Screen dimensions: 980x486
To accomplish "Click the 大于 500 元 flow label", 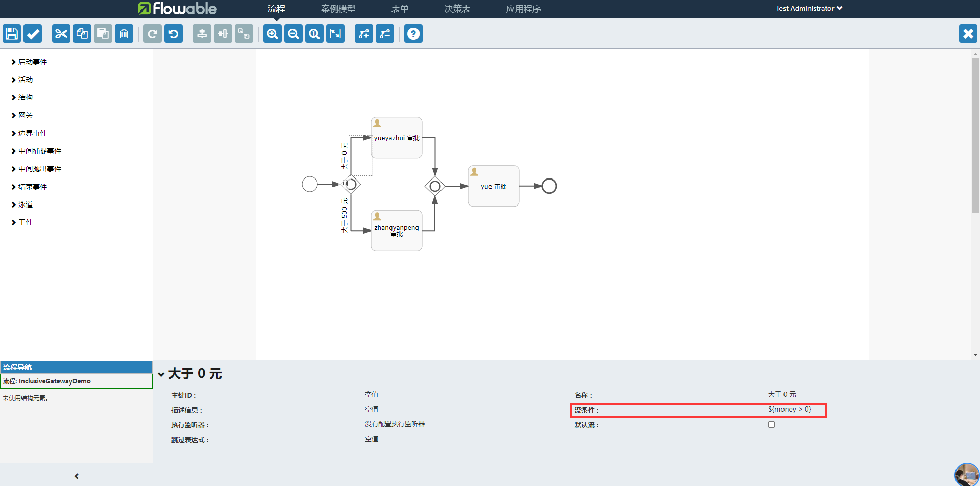I will (x=345, y=215).
